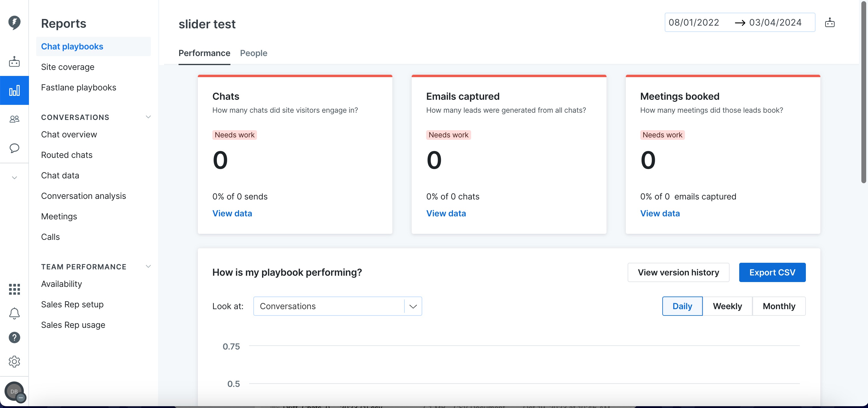Open the Conversations chat bubble icon
868x408 pixels.
pyautogui.click(x=14, y=148)
